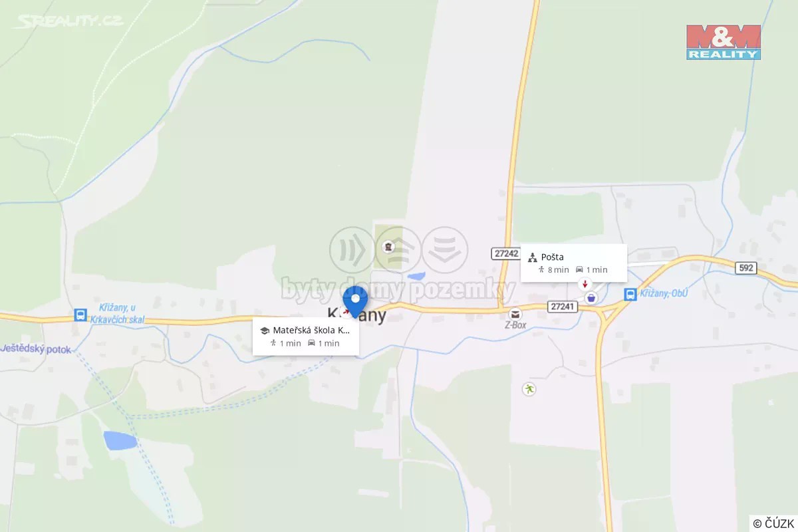
Task: Click the small blue pond near the monument
Action: pyautogui.click(x=416, y=276)
